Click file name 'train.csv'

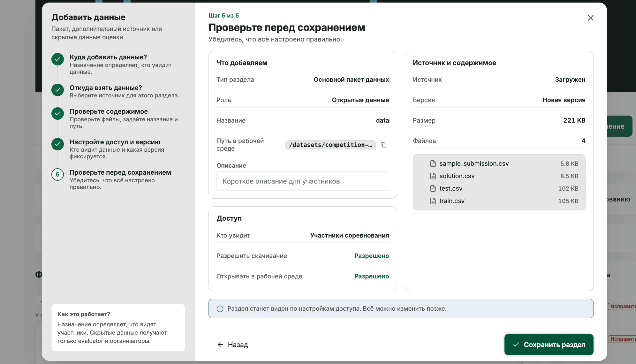pyautogui.click(x=452, y=201)
